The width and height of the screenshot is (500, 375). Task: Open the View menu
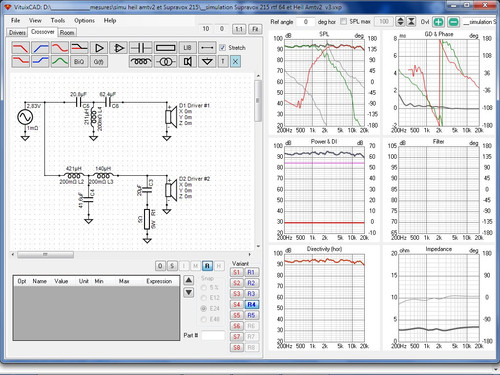click(x=35, y=20)
